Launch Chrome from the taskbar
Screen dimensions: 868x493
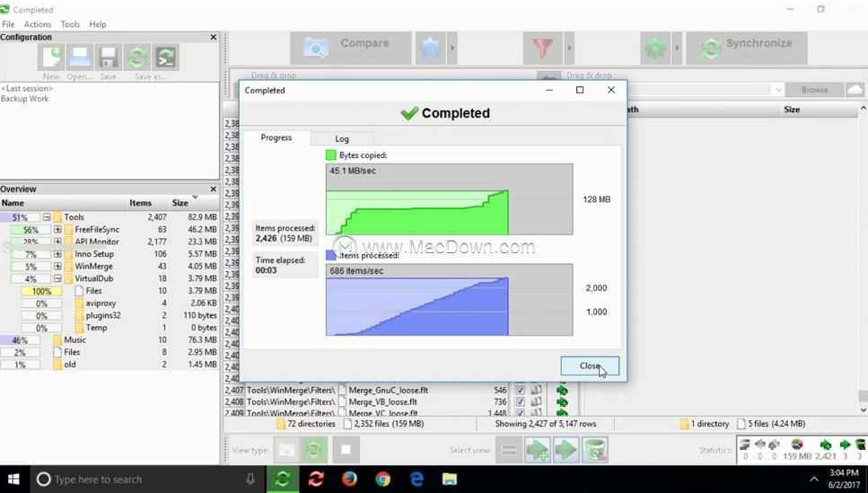tap(383, 480)
